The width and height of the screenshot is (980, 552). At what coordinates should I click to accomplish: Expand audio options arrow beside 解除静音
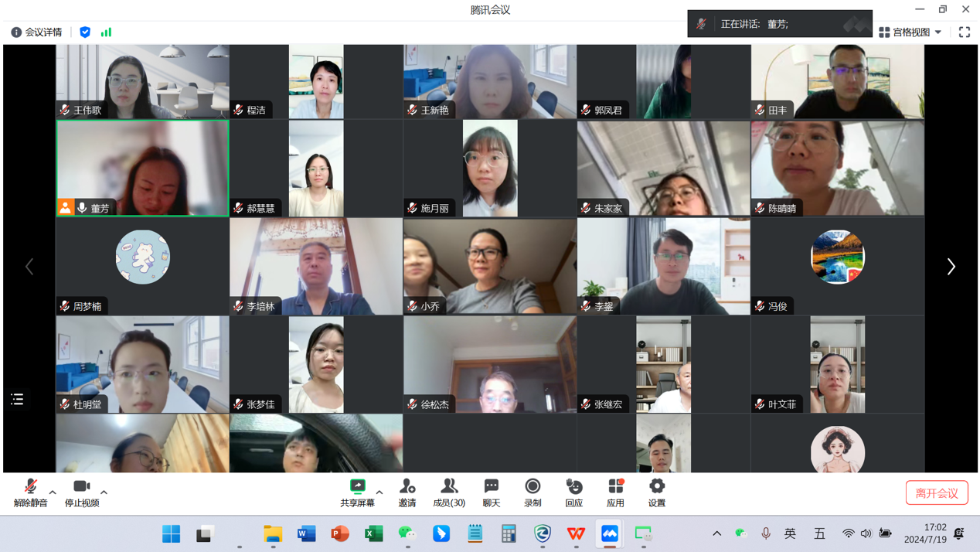click(53, 492)
